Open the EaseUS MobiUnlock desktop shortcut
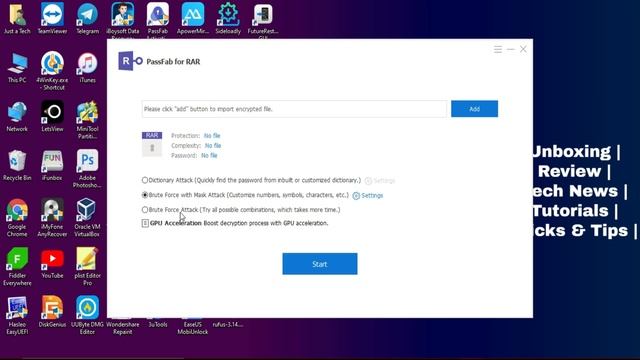 (193, 326)
